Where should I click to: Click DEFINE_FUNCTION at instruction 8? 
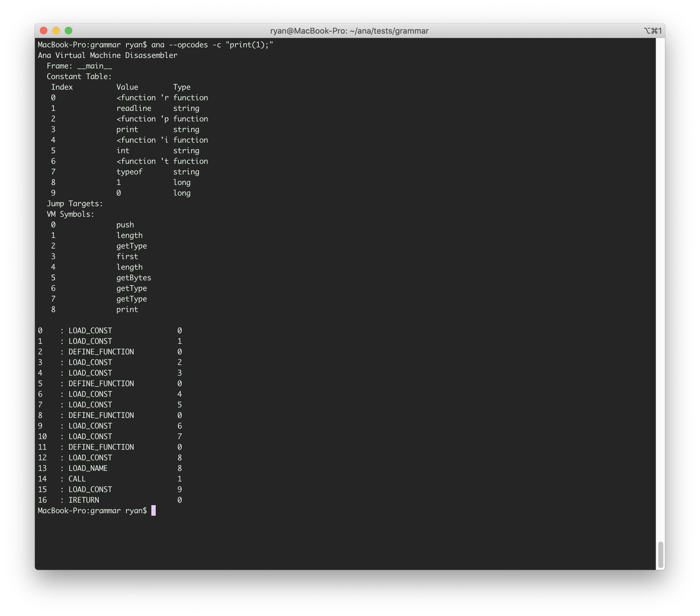102,416
